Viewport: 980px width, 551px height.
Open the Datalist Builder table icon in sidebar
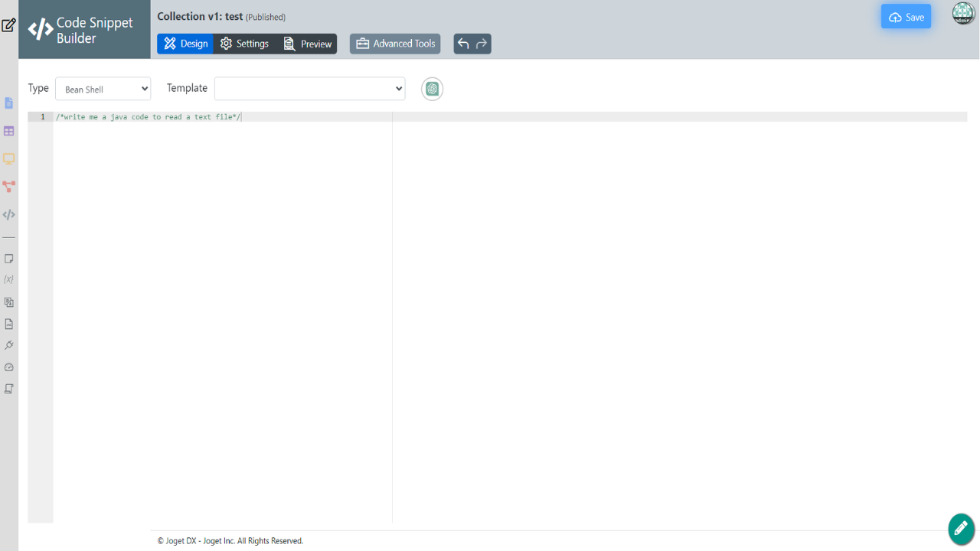[x=9, y=132]
